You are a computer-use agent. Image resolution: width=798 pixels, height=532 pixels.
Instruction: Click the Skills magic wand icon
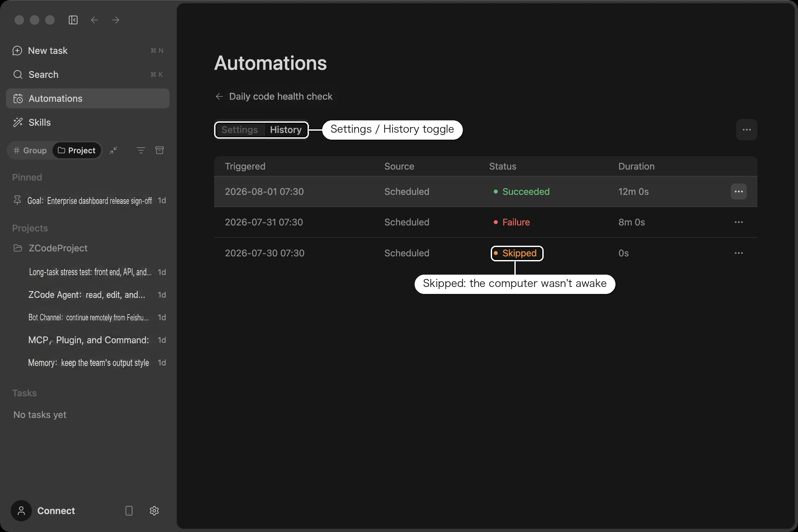(x=18, y=122)
